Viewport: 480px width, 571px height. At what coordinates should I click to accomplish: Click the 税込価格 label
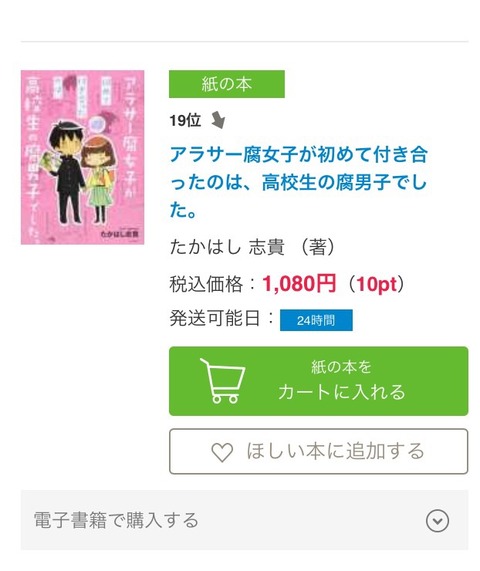[206, 284]
